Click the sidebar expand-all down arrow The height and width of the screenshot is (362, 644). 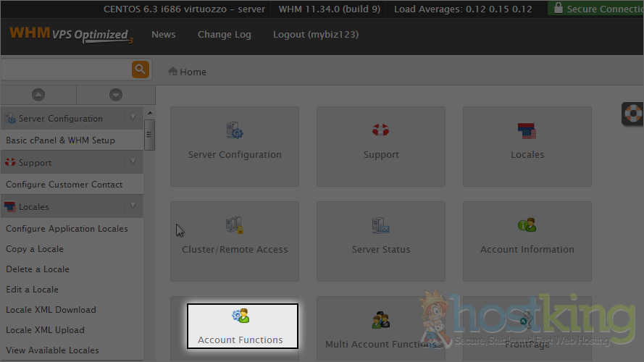click(115, 95)
